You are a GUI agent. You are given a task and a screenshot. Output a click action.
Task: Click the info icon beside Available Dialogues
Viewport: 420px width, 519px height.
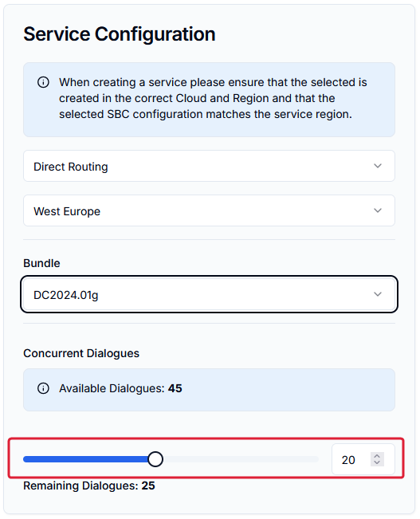[x=43, y=388]
